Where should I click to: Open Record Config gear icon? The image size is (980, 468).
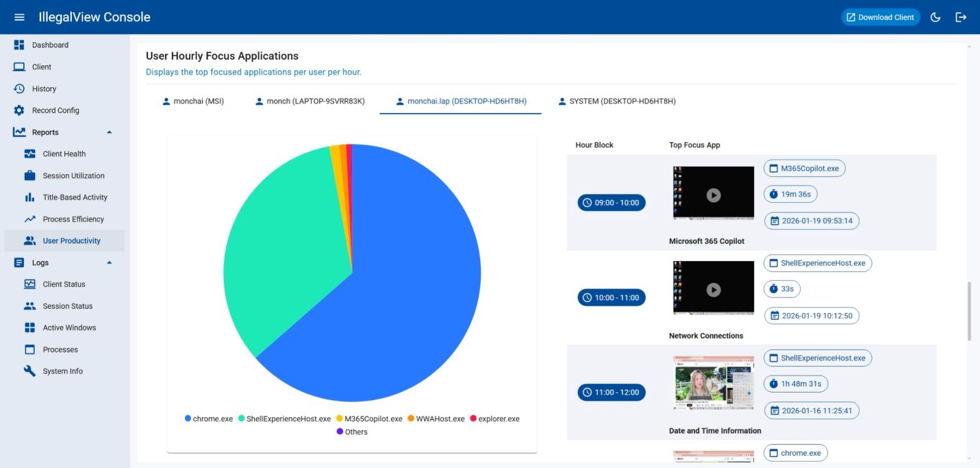[x=19, y=110]
